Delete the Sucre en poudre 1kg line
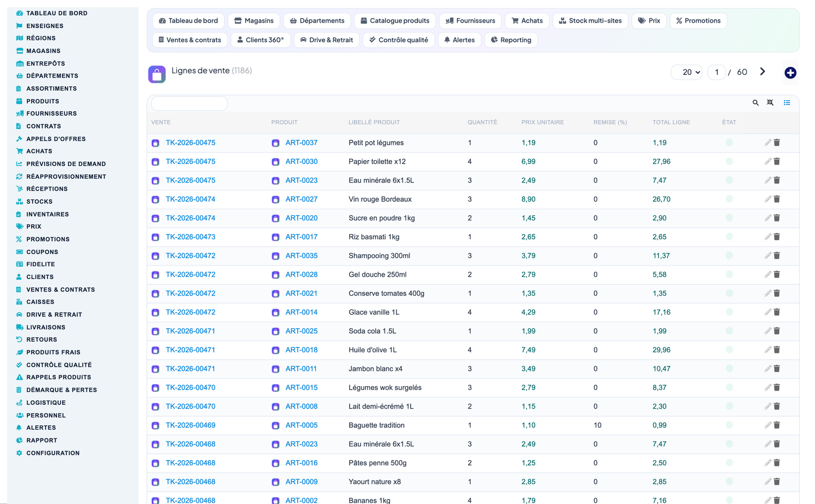The width and height of the screenshot is (815, 504). click(x=777, y=218)
